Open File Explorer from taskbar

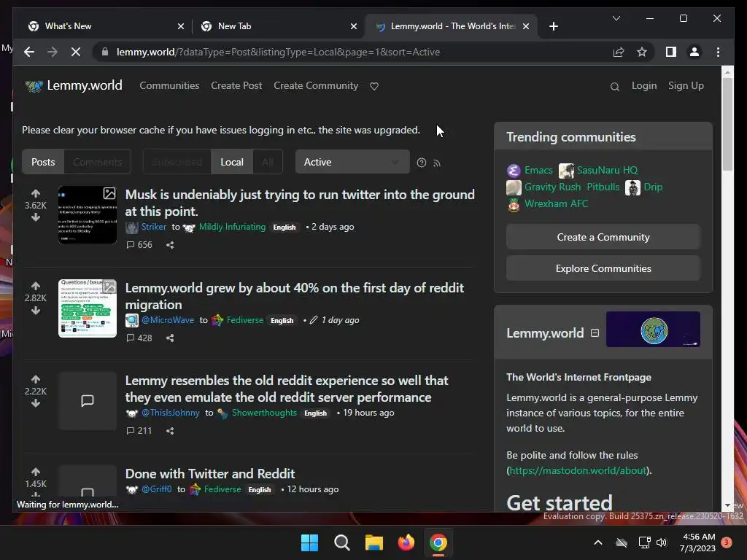point(374,542)
